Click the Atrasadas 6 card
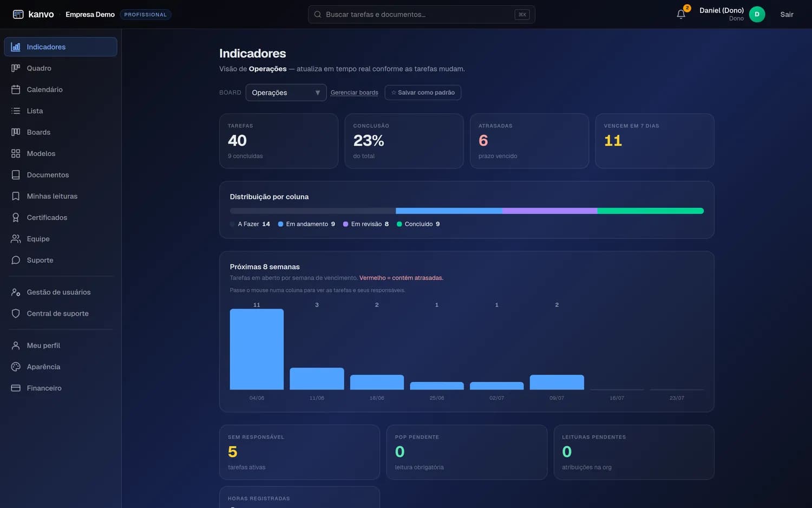 point(529,141)
